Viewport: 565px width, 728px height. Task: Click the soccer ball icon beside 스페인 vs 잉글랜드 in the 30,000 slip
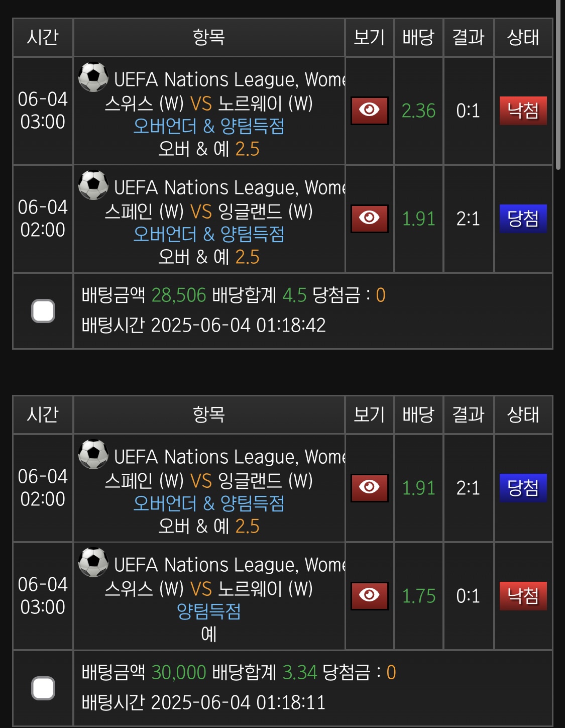click(93, 454)
